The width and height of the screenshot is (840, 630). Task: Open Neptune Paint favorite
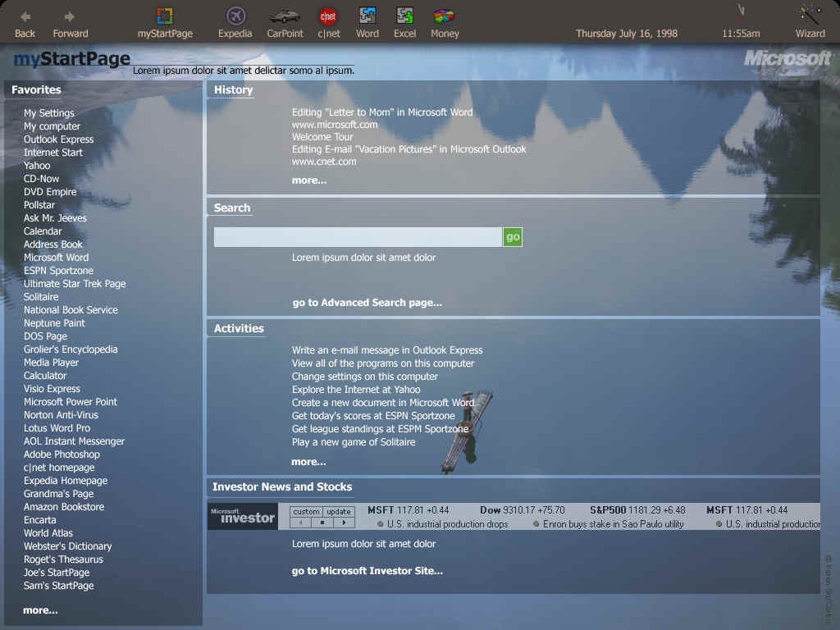[54, 323]
